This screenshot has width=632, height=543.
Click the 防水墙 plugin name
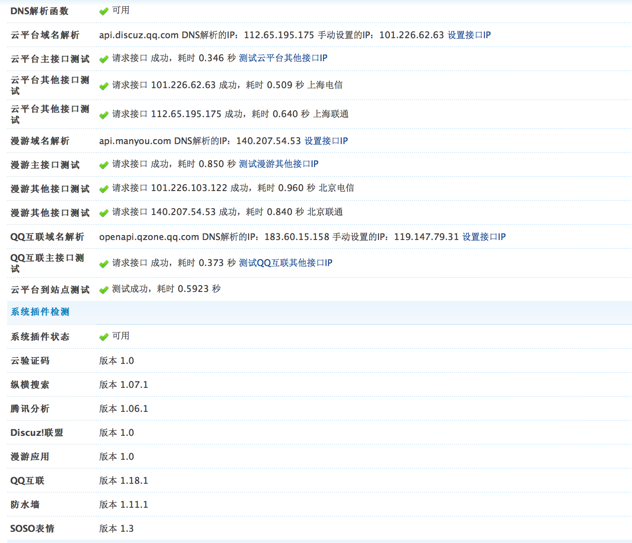25,505
